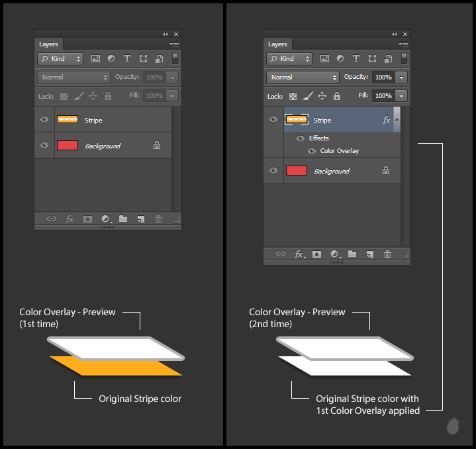The width and height of the screenshot is (476, 449).
Task: Click the trash icon in the right Layers panel
Action: click(x=387, y=254)
